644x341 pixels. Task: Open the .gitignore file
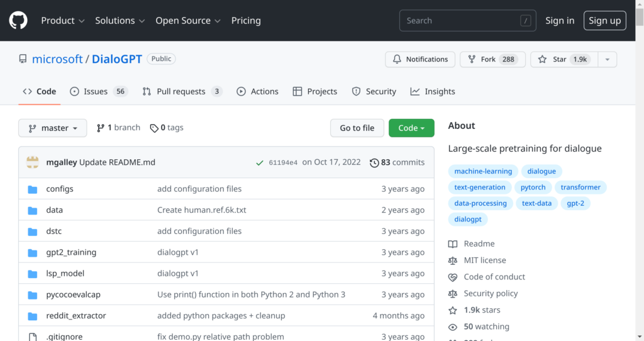coord(65,337)
